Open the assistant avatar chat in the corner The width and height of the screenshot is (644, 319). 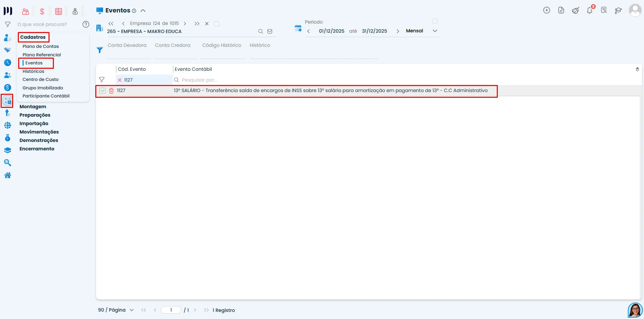point(635,310)
